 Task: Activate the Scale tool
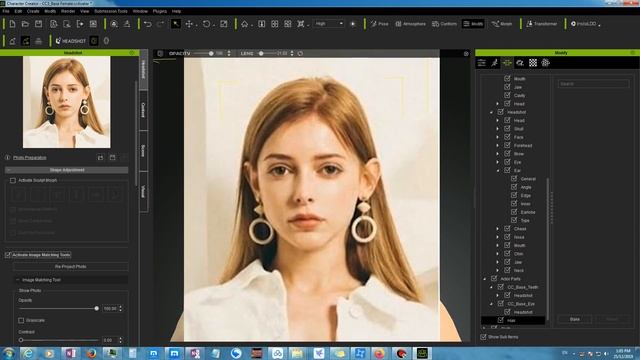[224, 24]
